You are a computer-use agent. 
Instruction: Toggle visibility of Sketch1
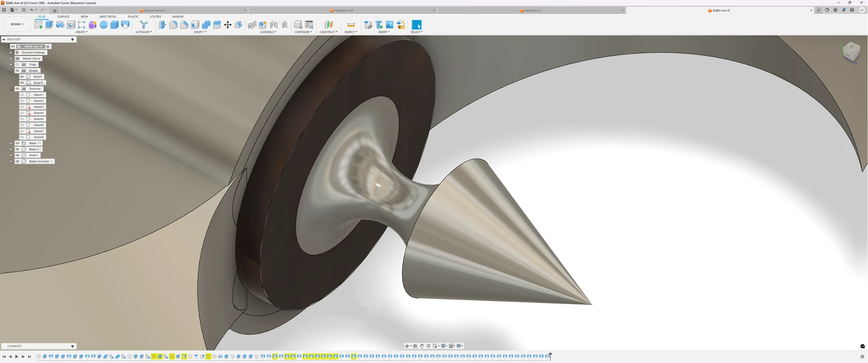[22, 95]
